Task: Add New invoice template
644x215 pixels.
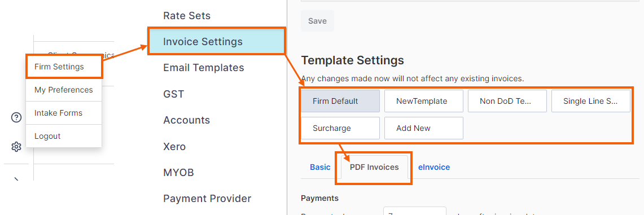Action: 424,128
